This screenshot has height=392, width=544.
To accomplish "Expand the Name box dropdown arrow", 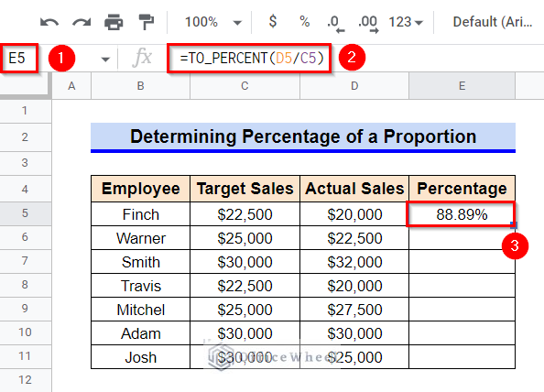I will (105, 59).
